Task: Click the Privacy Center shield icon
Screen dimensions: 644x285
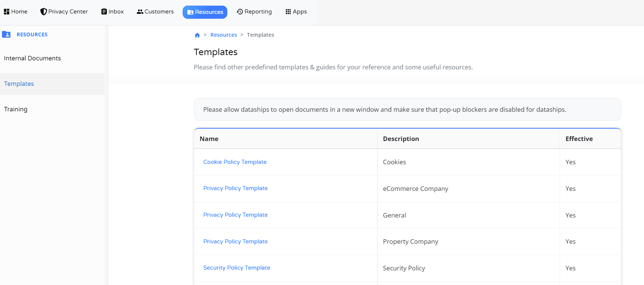Action: [44, 12]
